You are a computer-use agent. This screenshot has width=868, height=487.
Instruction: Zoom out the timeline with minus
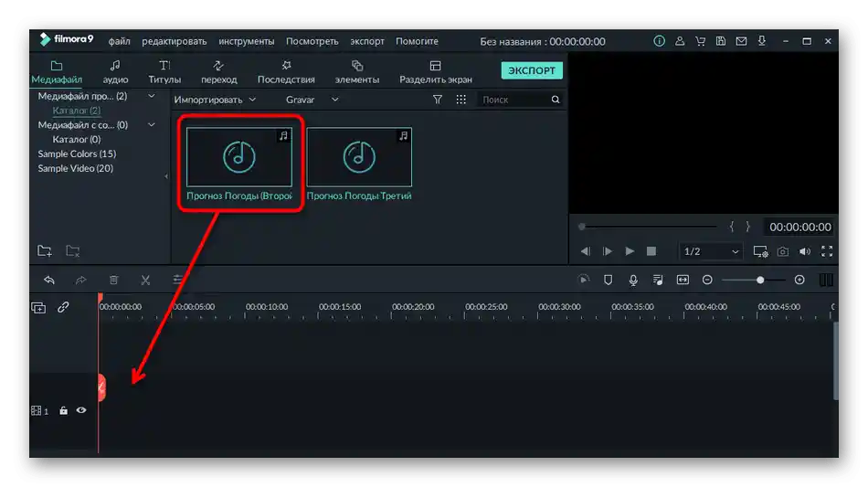[x=707, y=280]
